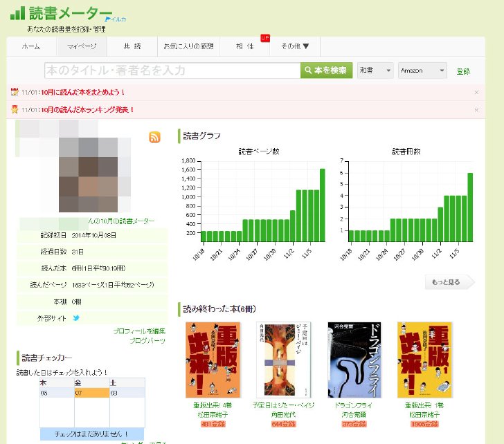Open 重版出来! 1巻 book cover
The width and height of the screenshot is (504, 444).
pos(424,360)
